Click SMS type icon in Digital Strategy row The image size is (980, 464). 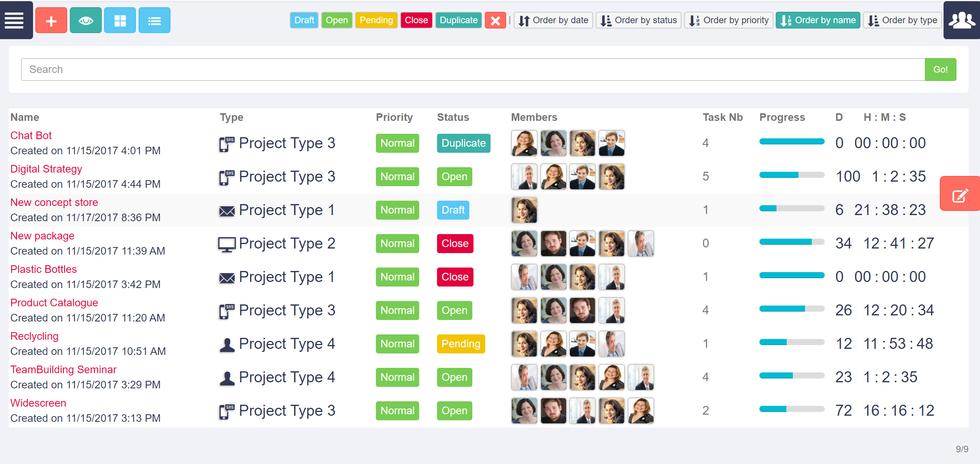(227, 178)
